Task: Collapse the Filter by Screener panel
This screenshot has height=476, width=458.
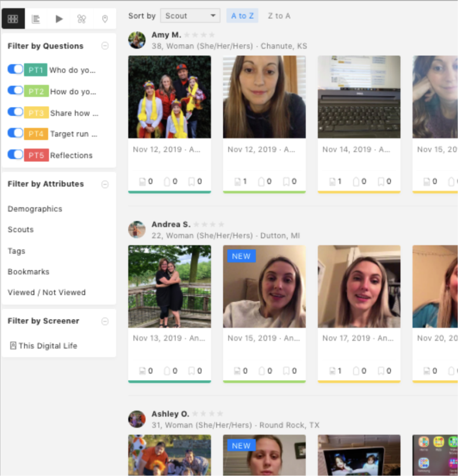Action: [105, 321]
